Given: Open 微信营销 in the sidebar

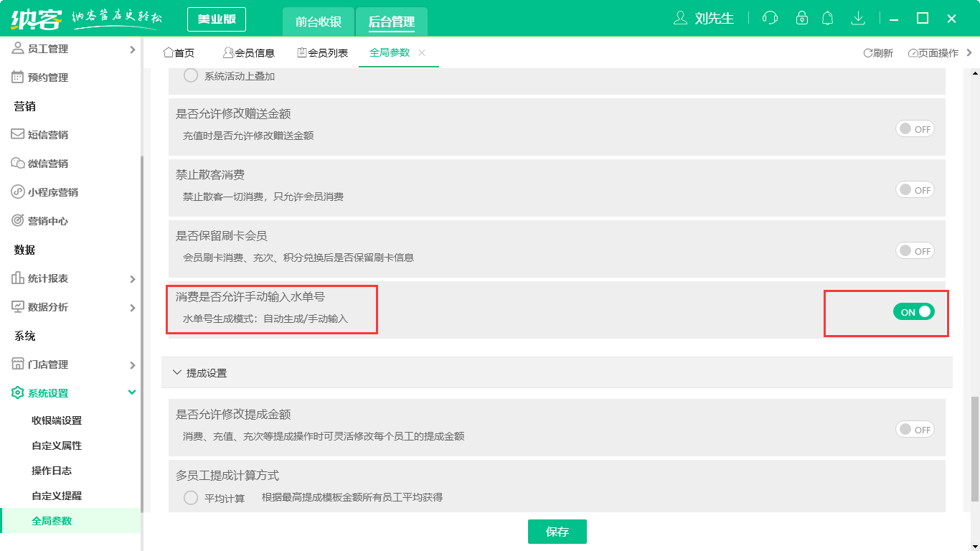Looking at the screenshot, I should (x=47, y=164).
